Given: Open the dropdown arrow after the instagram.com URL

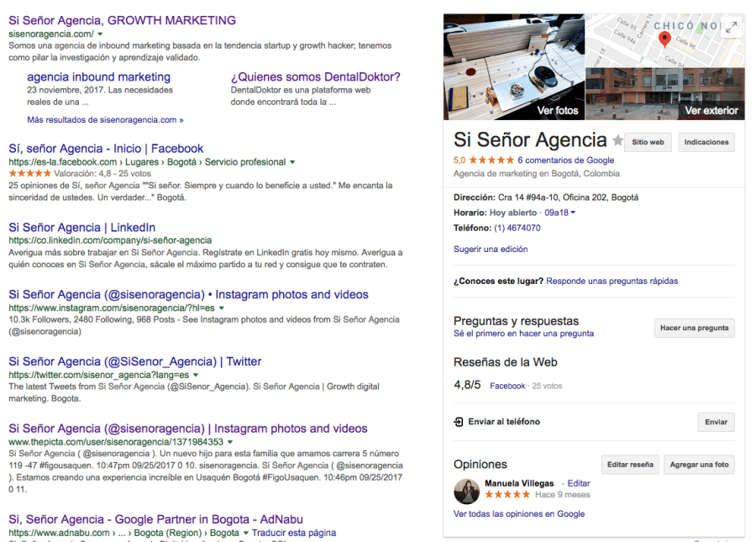Looking at the screenshot, I should coord(221,308).
